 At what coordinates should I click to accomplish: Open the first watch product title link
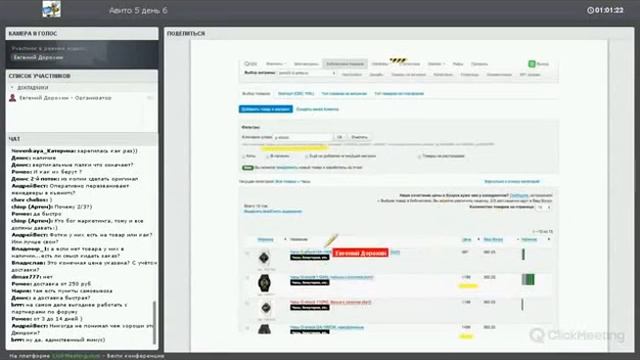coord(311,252)
